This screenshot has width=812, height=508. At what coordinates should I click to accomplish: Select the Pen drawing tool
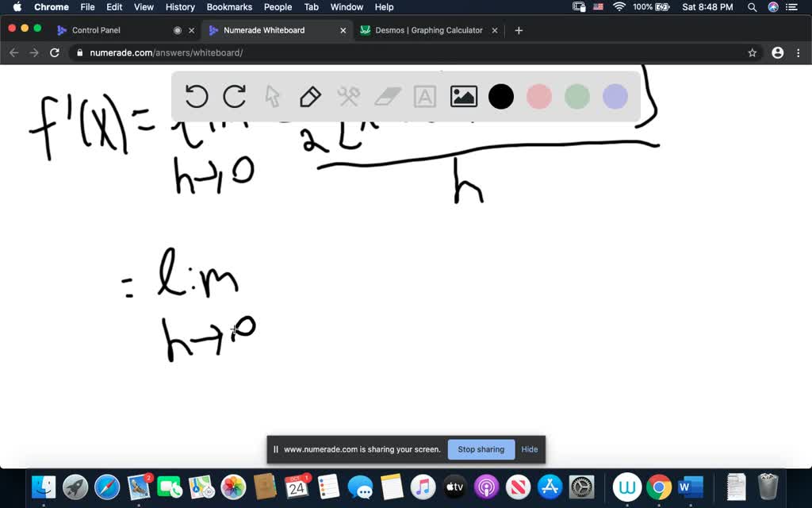(310, 96)
